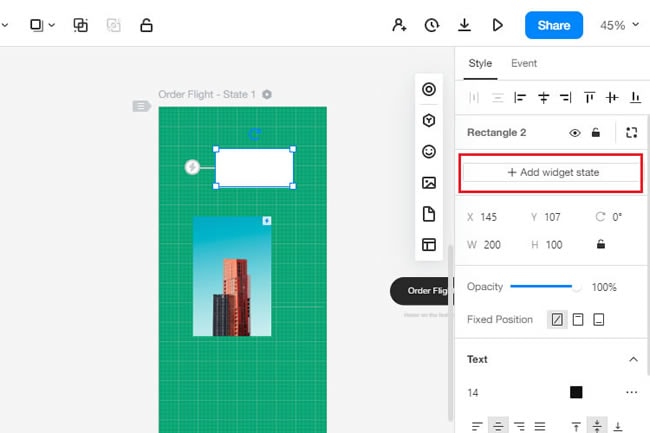Viewport: 650px width, 433px height.
Task: Toggle visibility eye for Rectangle 2
Action: [x=575, y=133]
